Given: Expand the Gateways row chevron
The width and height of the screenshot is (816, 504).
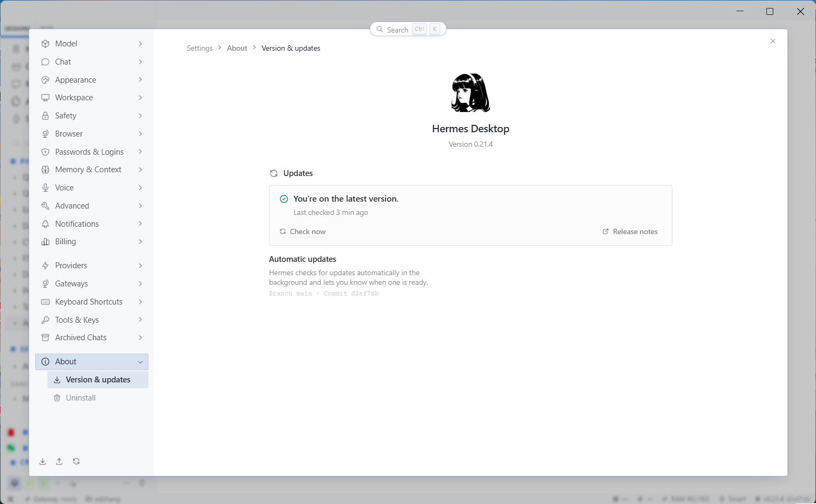Looking at the screenshot, I should 140,284.
